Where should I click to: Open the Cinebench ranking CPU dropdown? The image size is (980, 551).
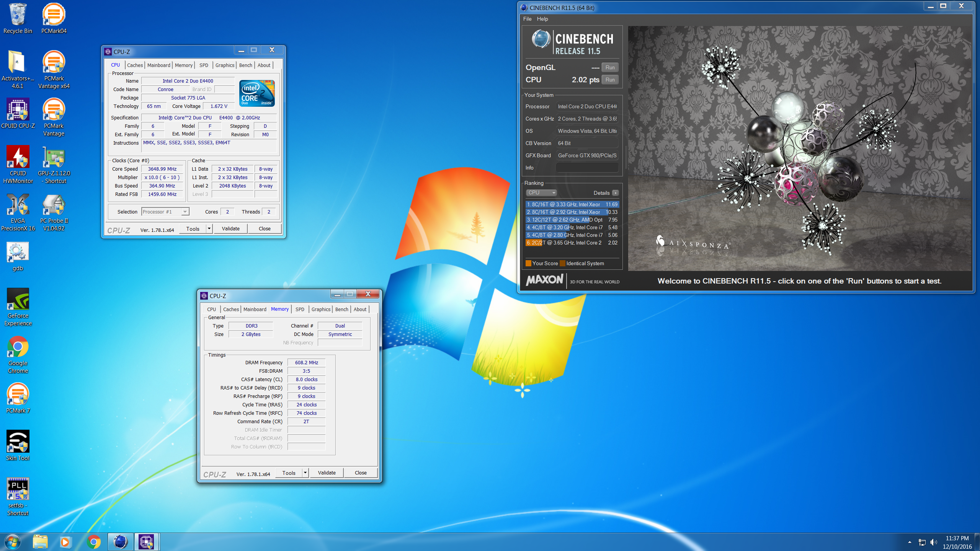[541, 192]
